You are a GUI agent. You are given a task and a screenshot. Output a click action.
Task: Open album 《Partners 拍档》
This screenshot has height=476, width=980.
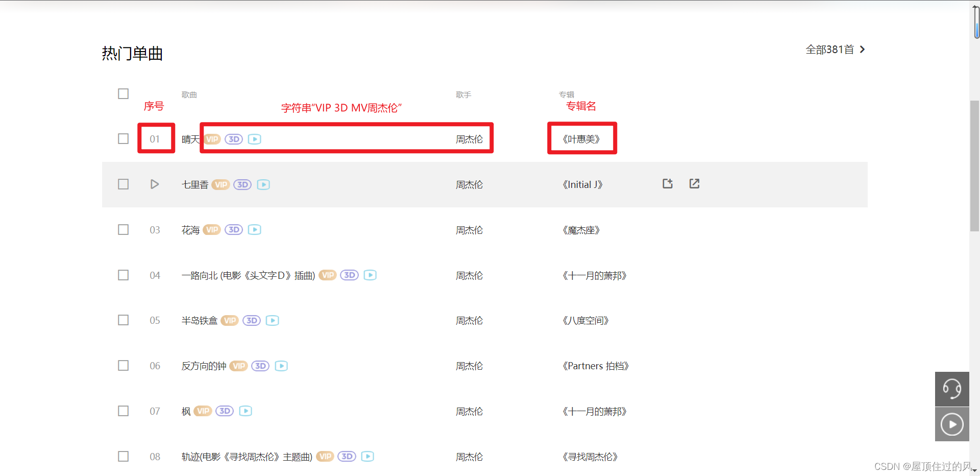(596, 366)
